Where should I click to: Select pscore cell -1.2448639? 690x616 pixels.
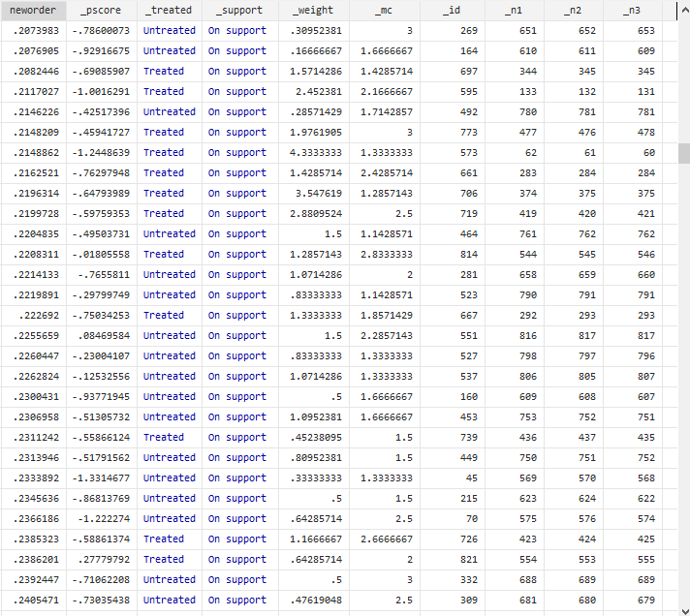(102, 153)
